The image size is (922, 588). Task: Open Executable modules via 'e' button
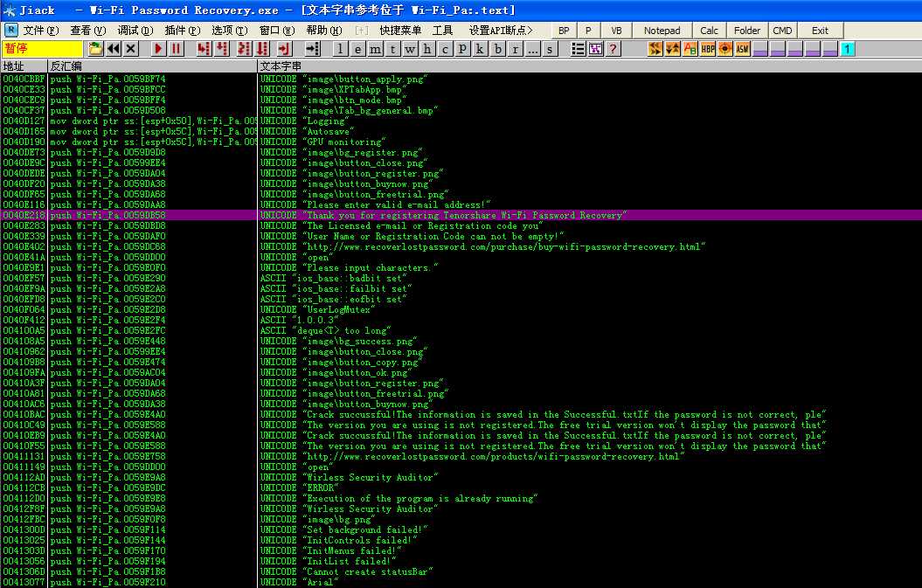point(357,49)
